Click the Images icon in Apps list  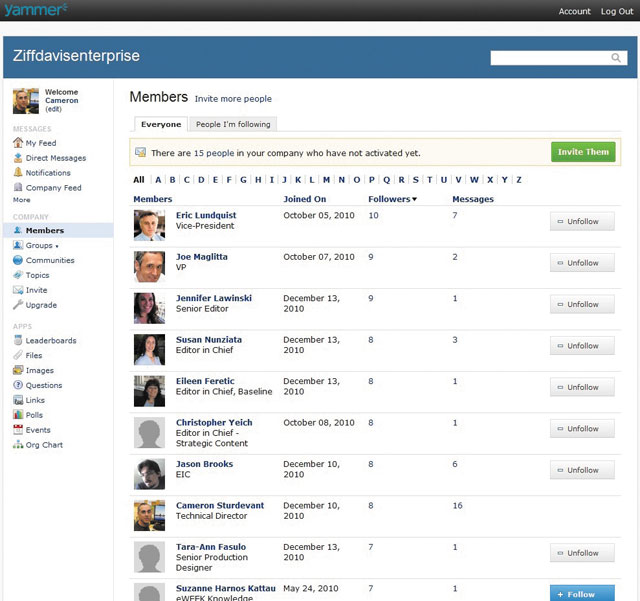point(18,370)
